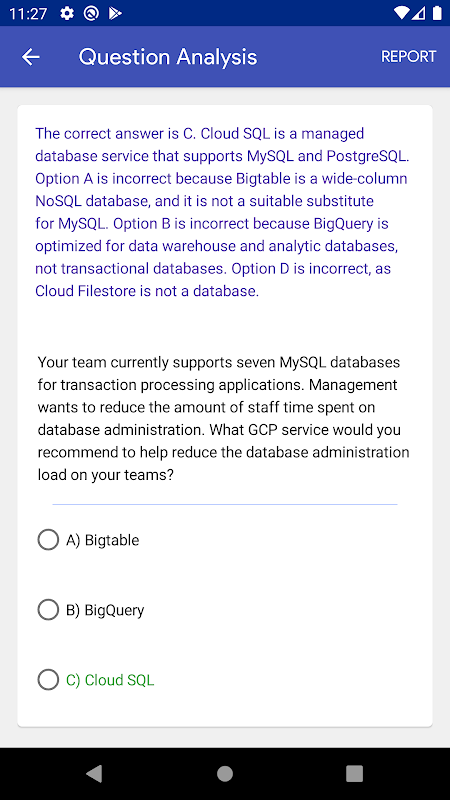Tap the MySQL databases question text

pos(223,418)
